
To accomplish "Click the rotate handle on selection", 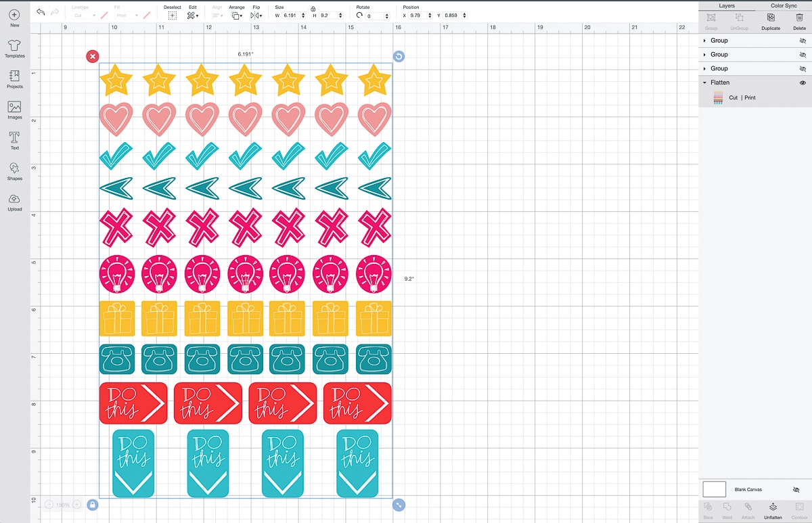I will point(399,56).
